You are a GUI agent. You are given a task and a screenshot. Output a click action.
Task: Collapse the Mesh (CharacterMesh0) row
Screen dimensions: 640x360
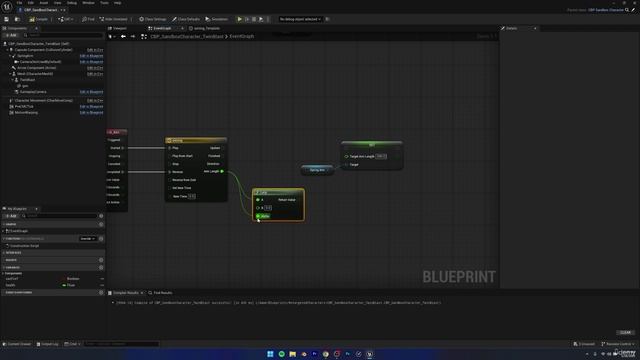[11, 74]
